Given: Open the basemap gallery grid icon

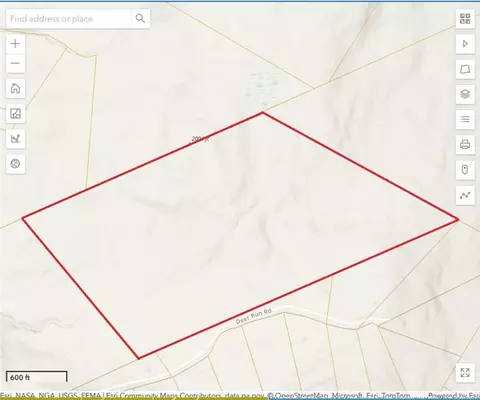Looking at the screenshot, I should [x=465, y=19].
